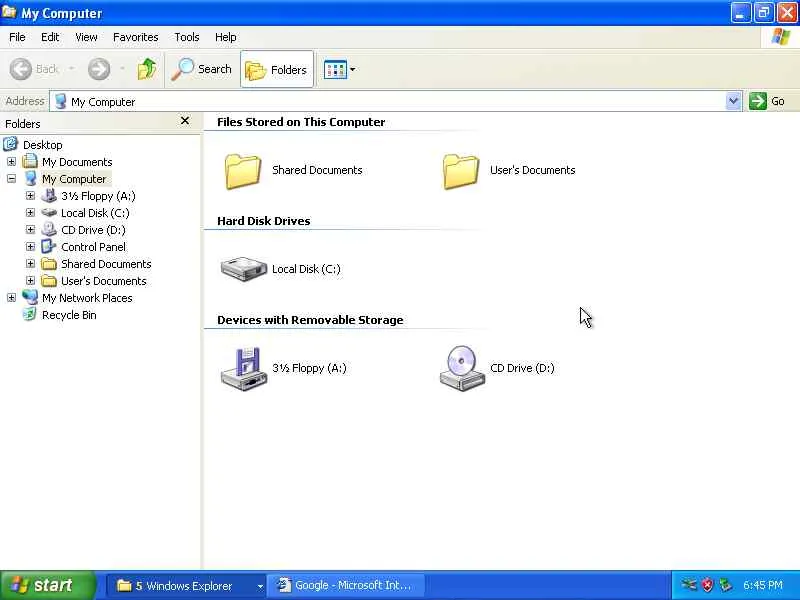Select Control Panel in folder tree
800x600 pixels.
pyautogui.click(x=93, y=247)
